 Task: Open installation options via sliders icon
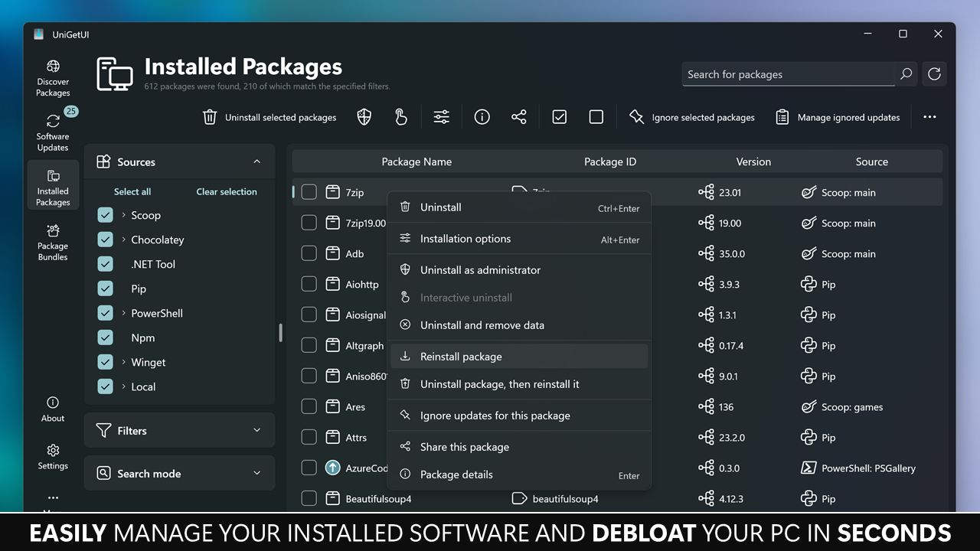441,116
